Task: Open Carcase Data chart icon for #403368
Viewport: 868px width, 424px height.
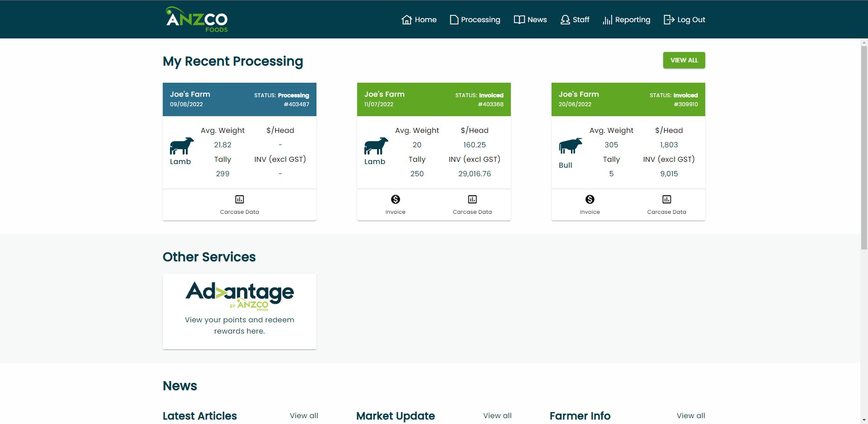Action: tap(472, 199)
